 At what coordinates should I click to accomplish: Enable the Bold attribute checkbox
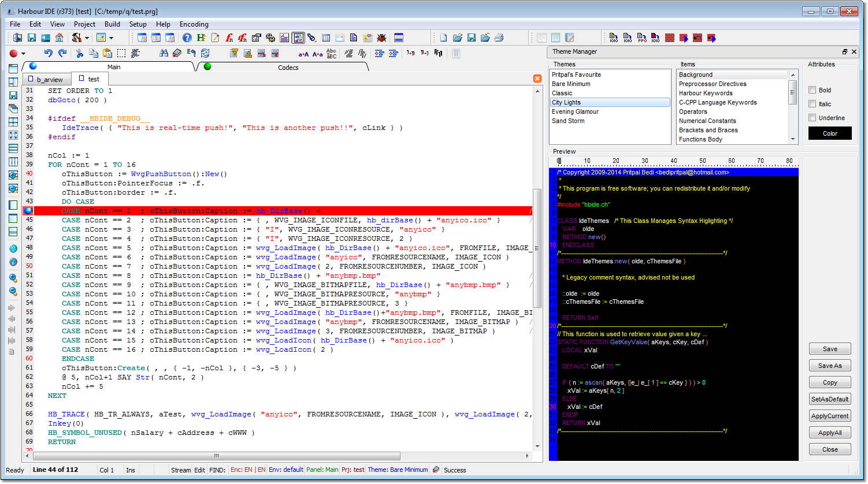tap(813, 90)
